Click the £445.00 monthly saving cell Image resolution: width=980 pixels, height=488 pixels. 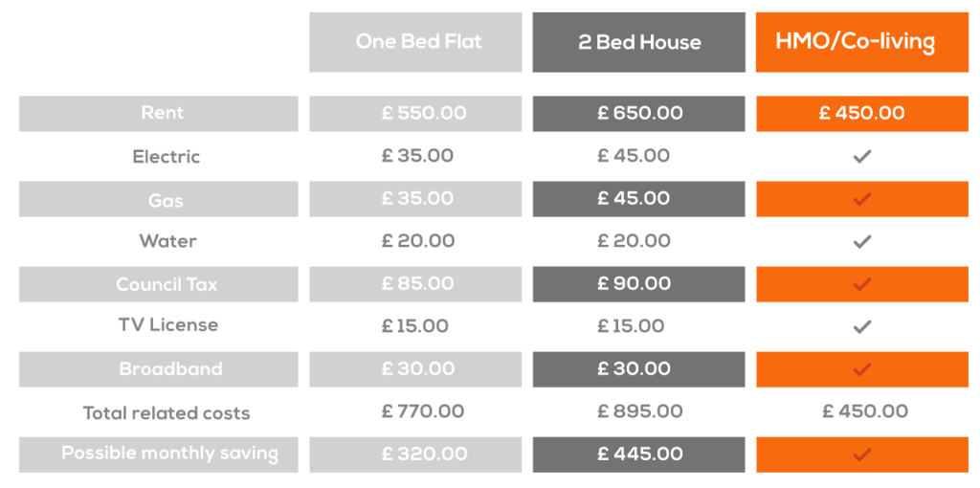(x=639, y=455)
